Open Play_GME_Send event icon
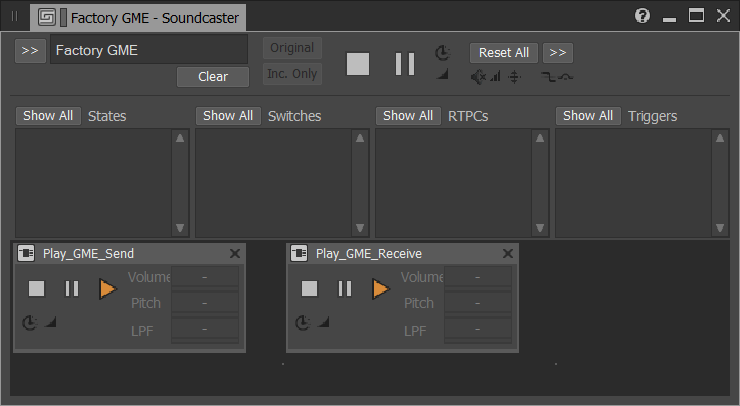This screenshot has height=406, width=740. coord(26,254)
